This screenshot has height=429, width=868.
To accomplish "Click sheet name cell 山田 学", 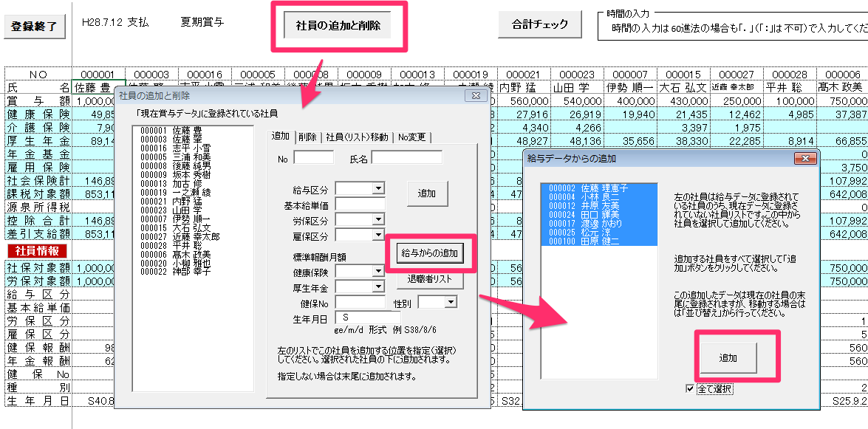I will click(578, 87).
